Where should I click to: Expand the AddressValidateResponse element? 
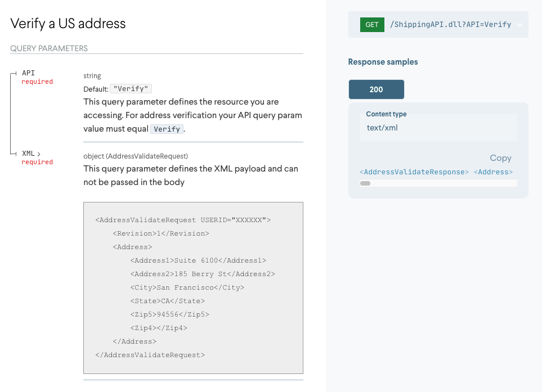[x=414, y=172]
